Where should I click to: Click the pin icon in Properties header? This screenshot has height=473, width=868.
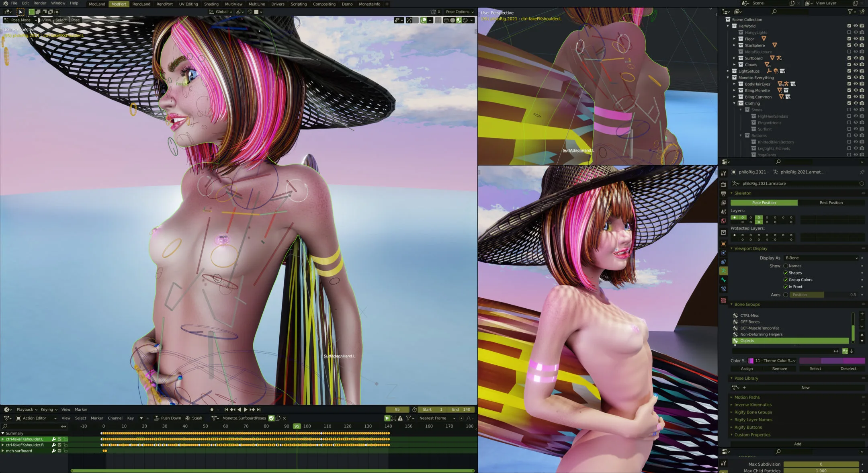tap(862, 172)
